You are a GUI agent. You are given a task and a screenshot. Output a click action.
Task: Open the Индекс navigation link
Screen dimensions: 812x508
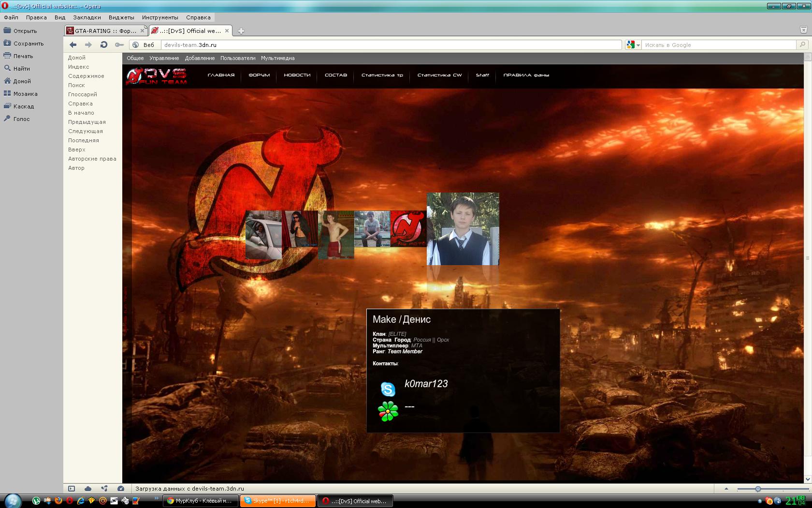(x=78, y=67)
